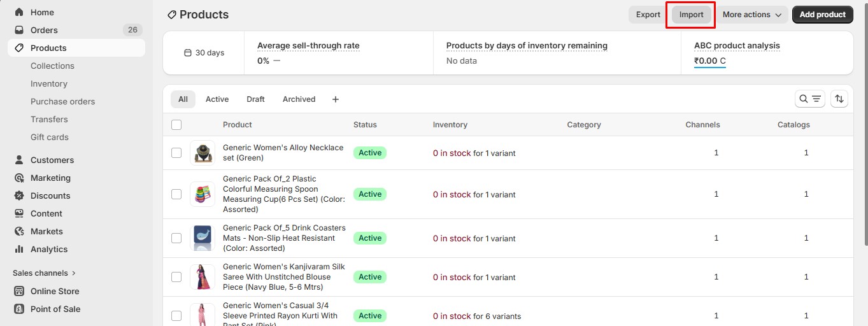
Task: Click the sort arrows icon button
Action: coord(839,99)
